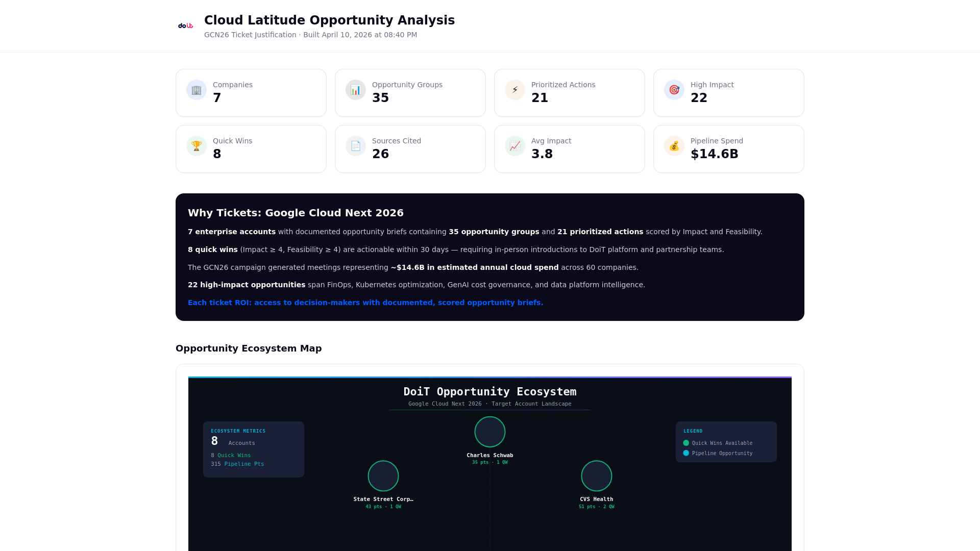The height and width of the screenshot is (551, 980).
Task: Click the Cloud Latitude Opportunity Analysis title
Action: 329,20
